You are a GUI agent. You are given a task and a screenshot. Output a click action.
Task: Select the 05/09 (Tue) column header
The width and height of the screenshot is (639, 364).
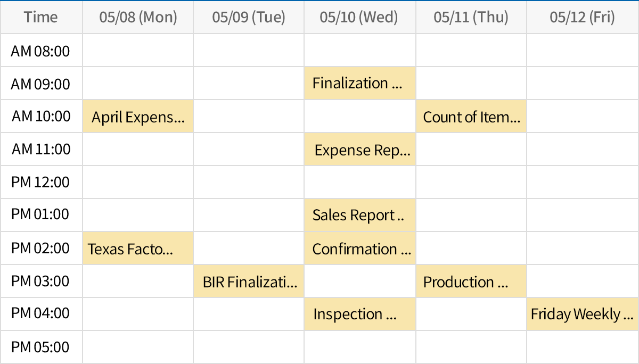[x=249, y=18]
